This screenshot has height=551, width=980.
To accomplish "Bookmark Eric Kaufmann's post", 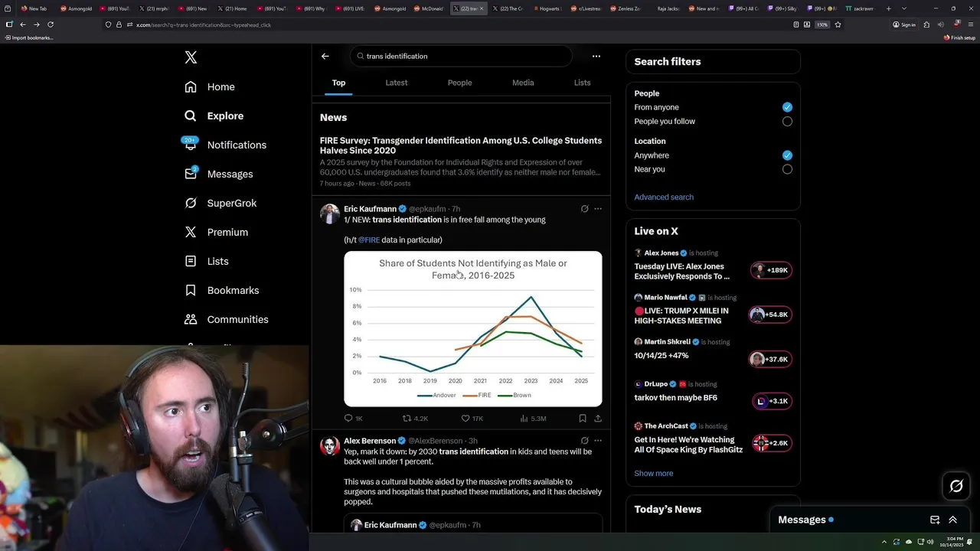I will (583, 419).
